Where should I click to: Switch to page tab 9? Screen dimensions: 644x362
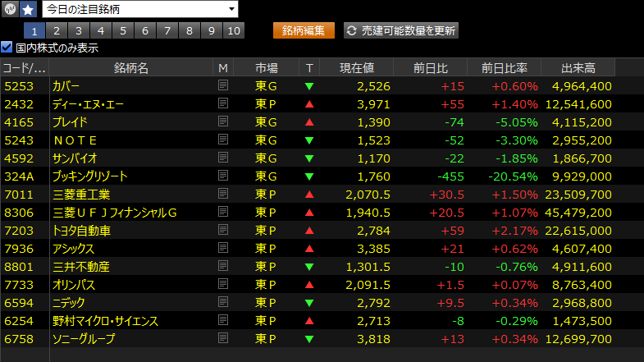(x=212, y=31)
